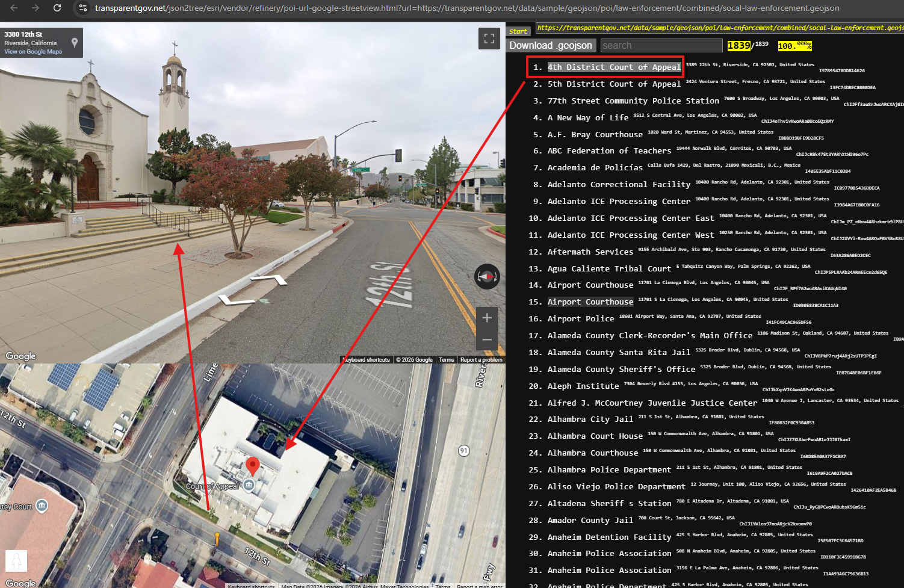This screenshot has height=588, width=904.
Task: Focus the search field in the list panel
Action: pos(661,46)
